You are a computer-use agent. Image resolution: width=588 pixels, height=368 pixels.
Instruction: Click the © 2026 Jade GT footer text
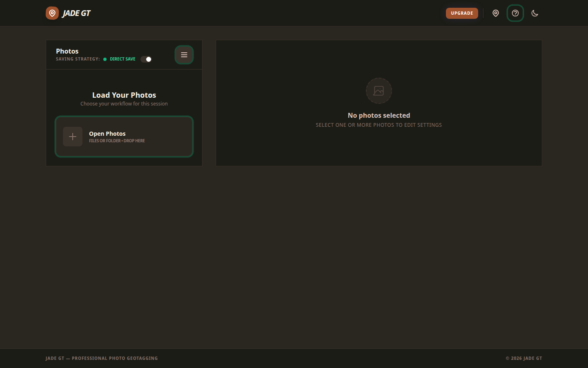click(523, 358)
